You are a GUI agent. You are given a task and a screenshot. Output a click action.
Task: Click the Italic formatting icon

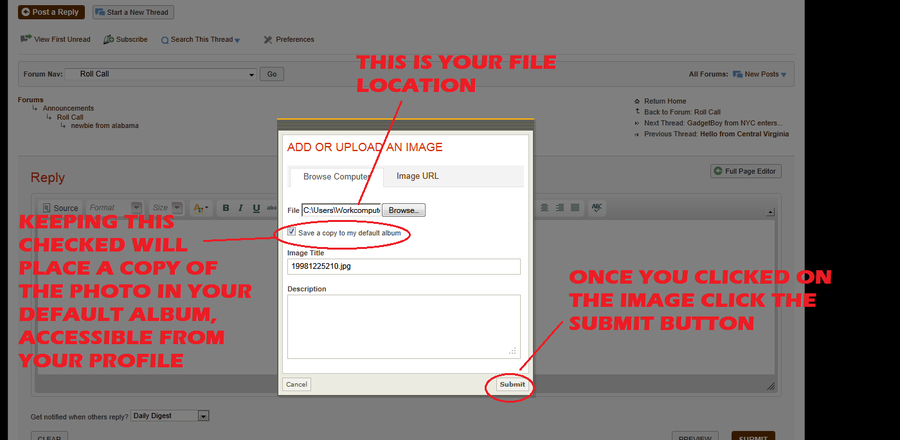241,208
